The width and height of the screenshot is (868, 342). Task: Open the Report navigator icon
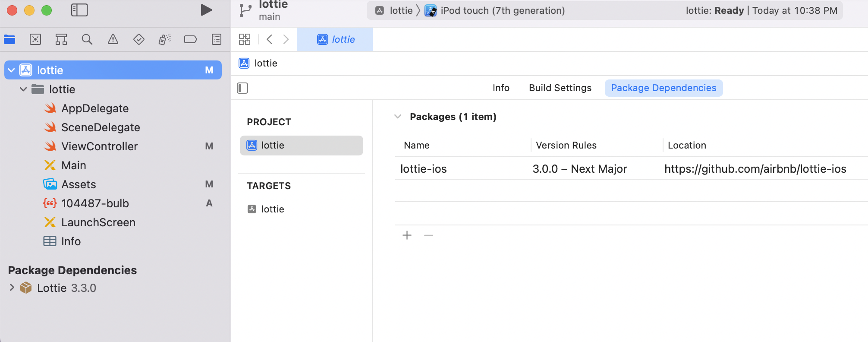point(217,40)
